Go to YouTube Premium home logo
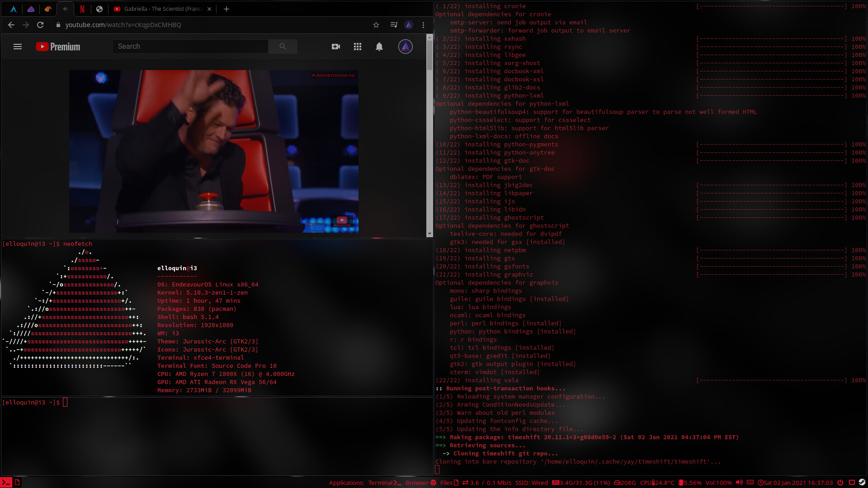This screenshot has width=868, height=488. [58, 47]
